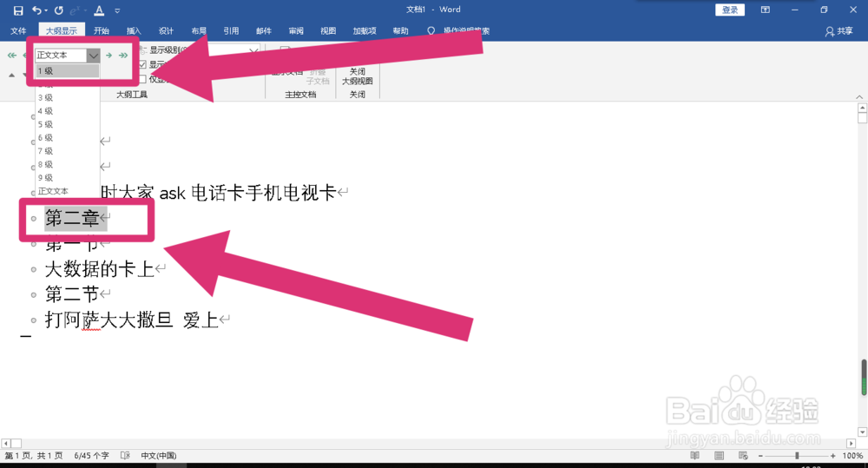Select 7 级 in the level list
868x468 pixels.
click(x=68, y=151)
